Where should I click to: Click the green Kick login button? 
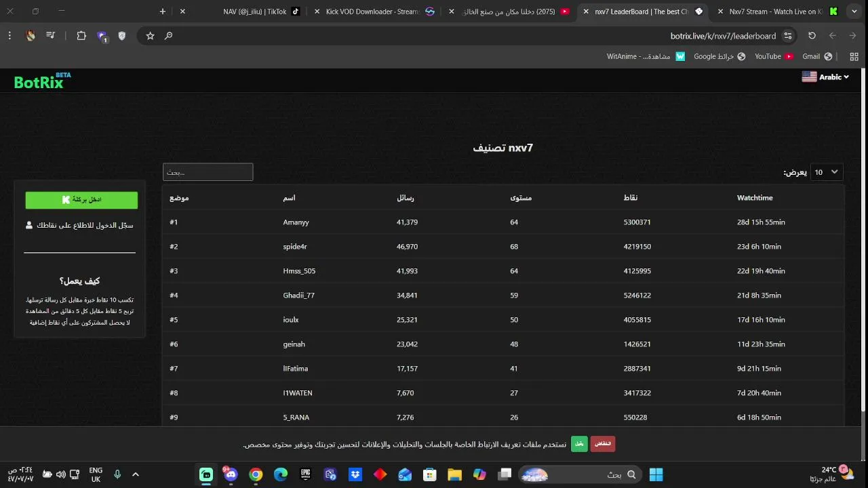point(81,200)
